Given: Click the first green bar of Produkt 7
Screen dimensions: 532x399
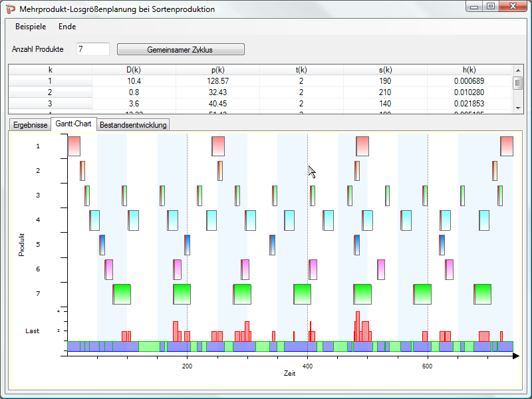Looking at the screenshot, I should [x=122, y=294].
